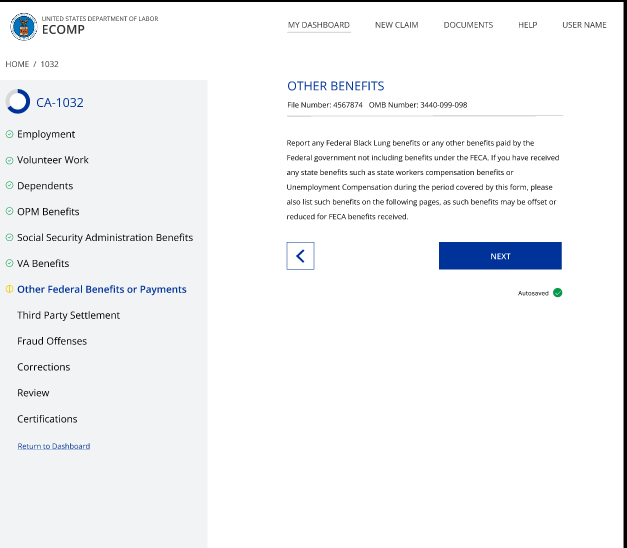Click the HOME breadcrumb link
The width and height of the screenshot is (627, 548).
pyautogui.click(x=17, y=64)
